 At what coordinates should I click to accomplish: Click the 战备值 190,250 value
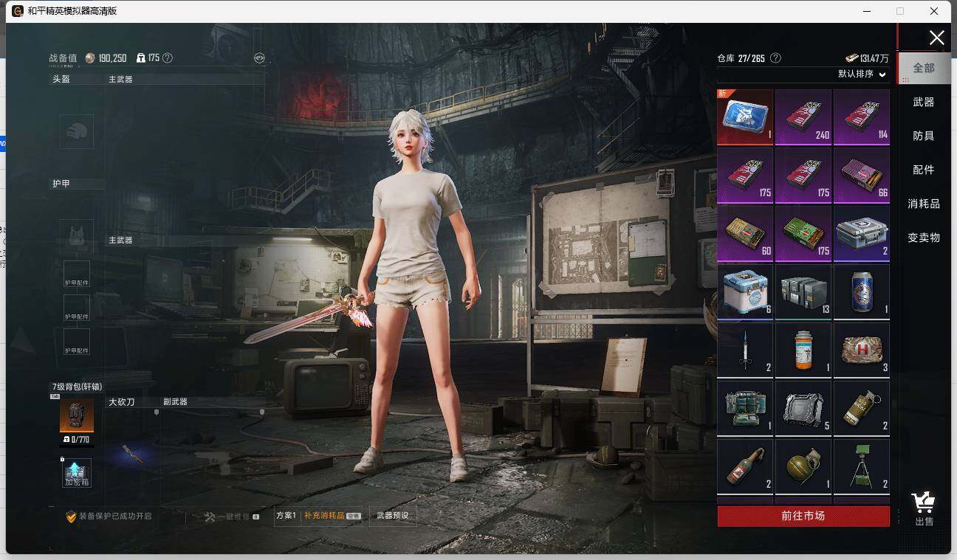click(88, 58)
